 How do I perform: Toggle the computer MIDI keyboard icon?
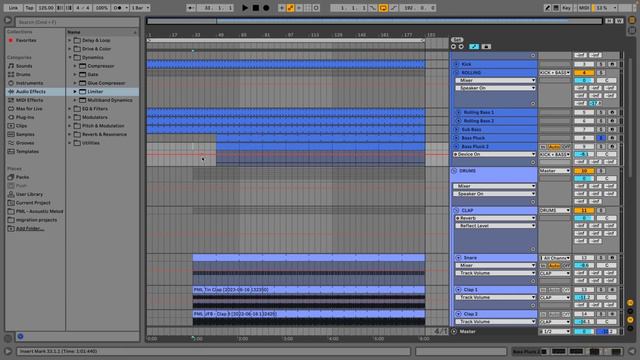(556, 8)
